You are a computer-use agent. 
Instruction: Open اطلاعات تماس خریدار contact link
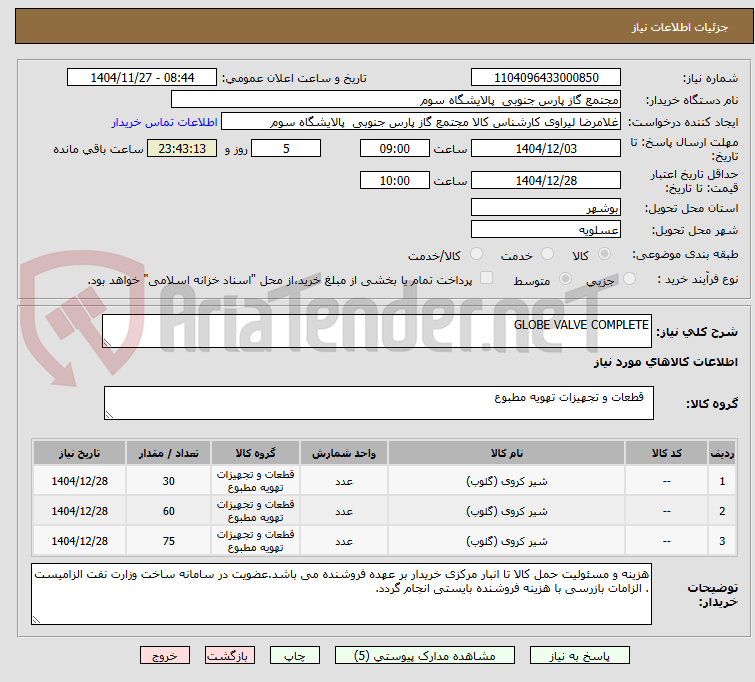[x=165, y=122]
